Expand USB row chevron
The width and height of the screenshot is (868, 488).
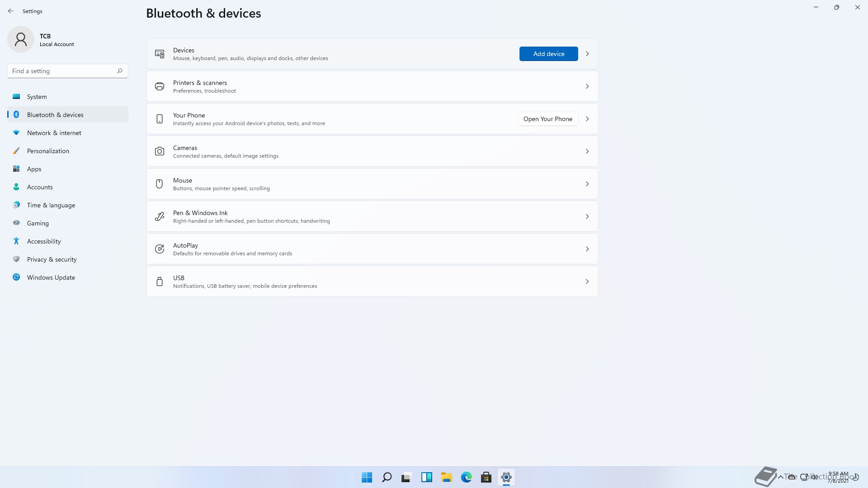pyautogui.click(x=587, y=282)
